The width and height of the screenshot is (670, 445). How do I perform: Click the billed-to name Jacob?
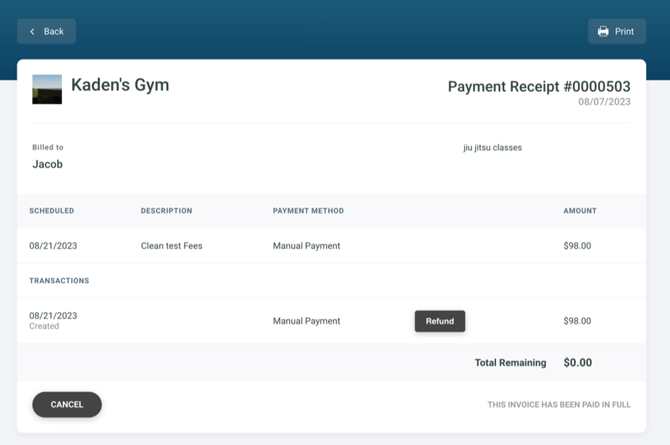point(48,164)
